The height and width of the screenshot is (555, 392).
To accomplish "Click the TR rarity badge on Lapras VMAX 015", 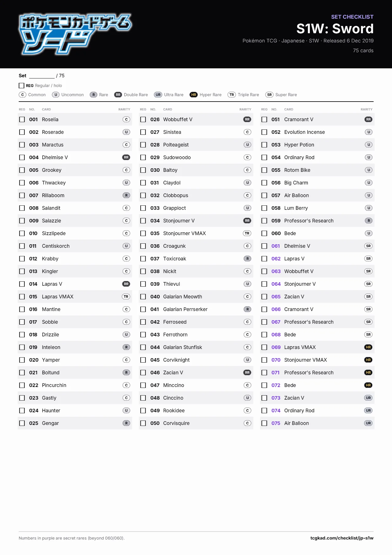I will click(126, 296).
